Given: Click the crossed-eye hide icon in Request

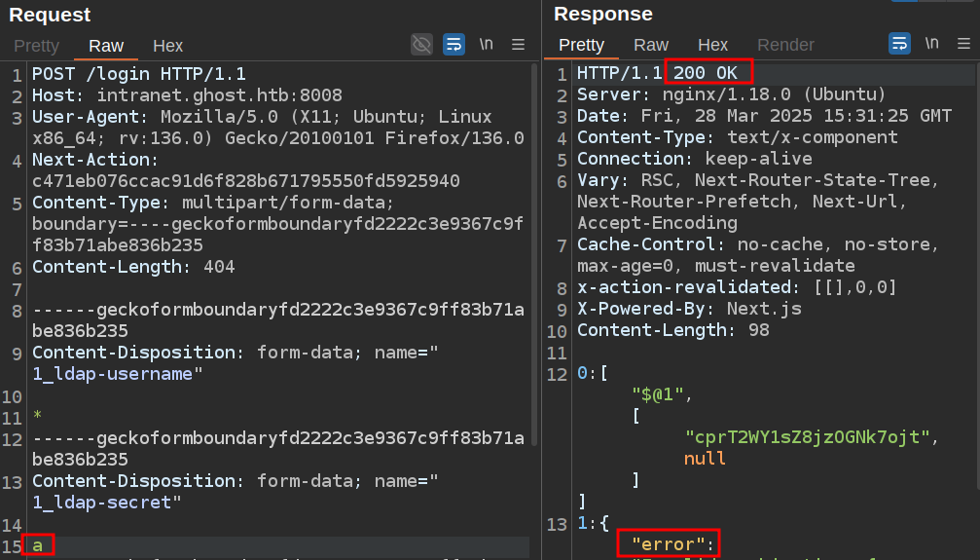Looking at the screenshot, I should [421, 45].
